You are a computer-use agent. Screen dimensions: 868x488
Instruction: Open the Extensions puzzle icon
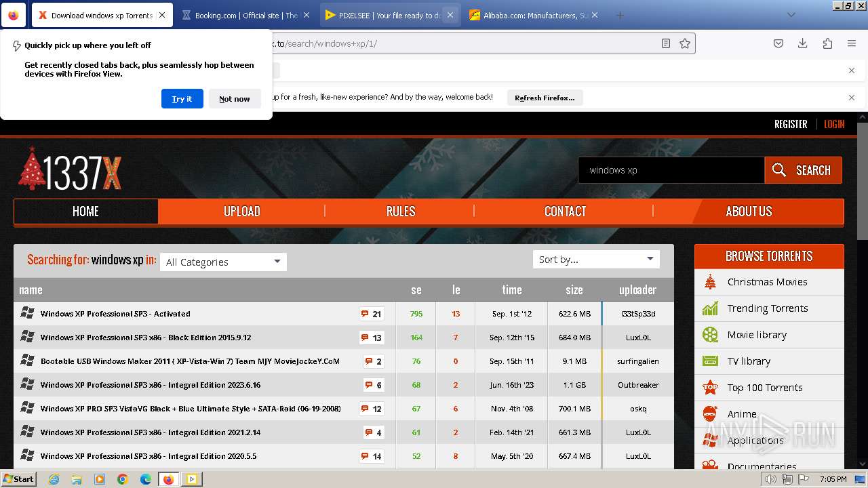pyautogui.click(x=827, y=43)
